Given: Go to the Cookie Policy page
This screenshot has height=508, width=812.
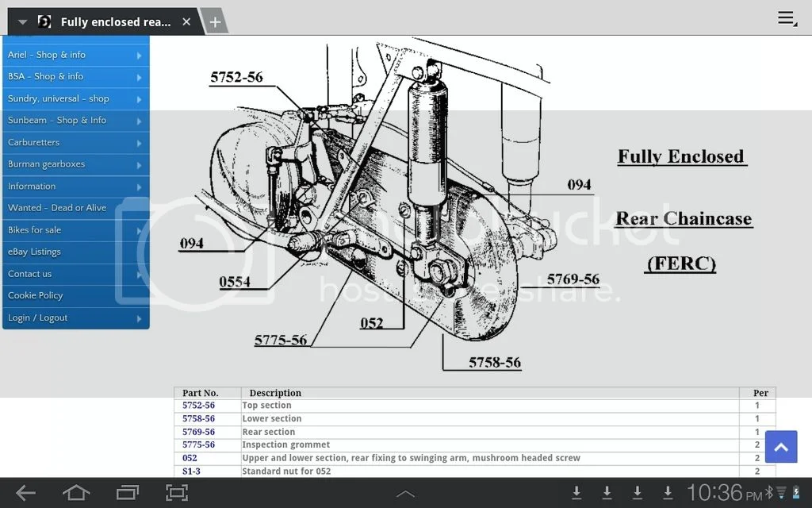Looking at the screenshot, I should pos(75,295).
